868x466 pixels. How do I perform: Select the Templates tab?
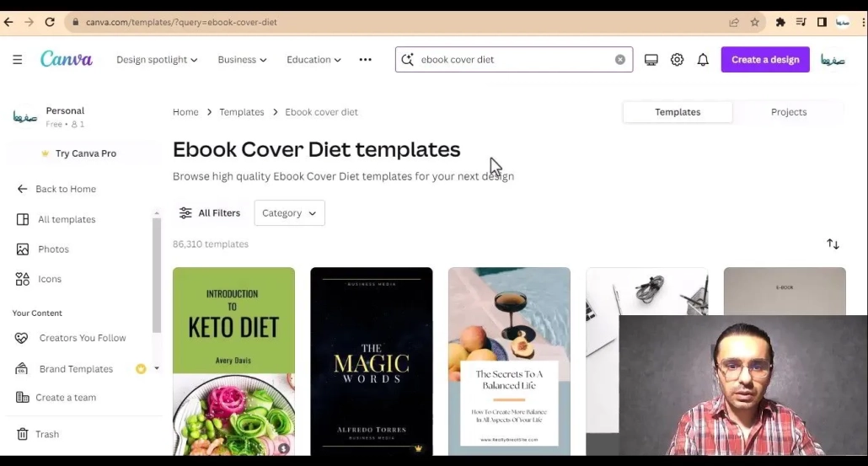(678, 112)
